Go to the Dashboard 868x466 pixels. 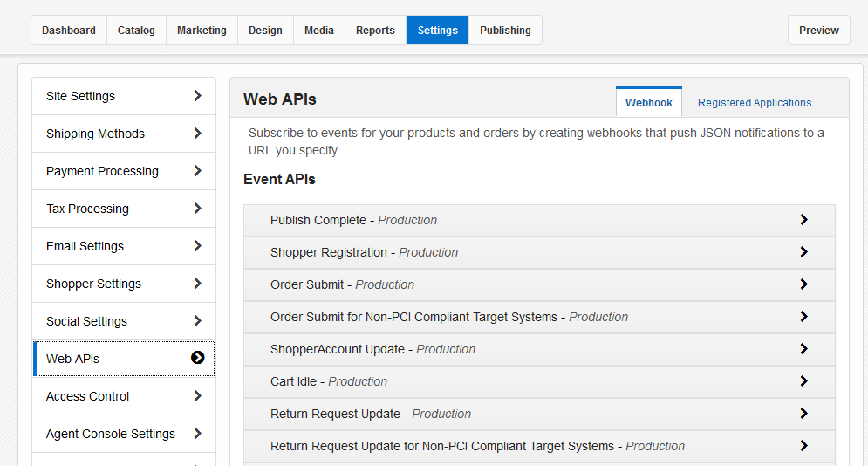69,30
